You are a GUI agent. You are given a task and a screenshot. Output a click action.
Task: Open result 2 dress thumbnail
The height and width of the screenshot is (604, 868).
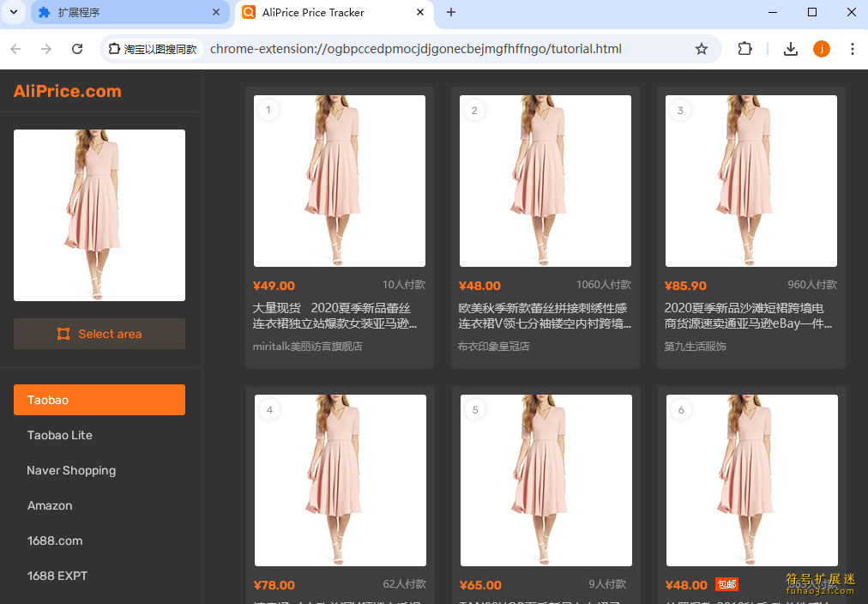pyautogui.click(x=546, y=181)
